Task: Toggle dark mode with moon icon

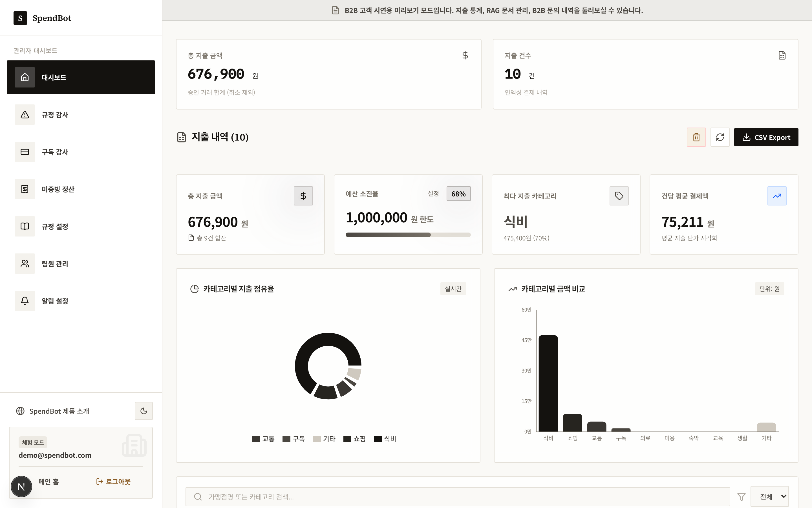Action: click(144, 411)
